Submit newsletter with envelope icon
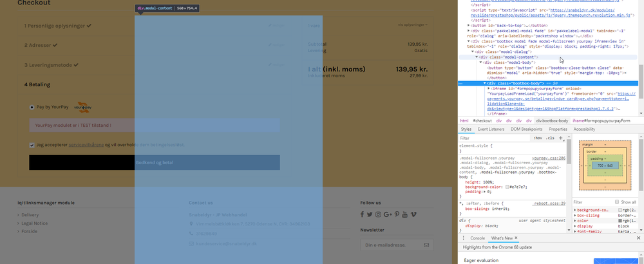Screen dimensions: 644x264 coord(426,245)
